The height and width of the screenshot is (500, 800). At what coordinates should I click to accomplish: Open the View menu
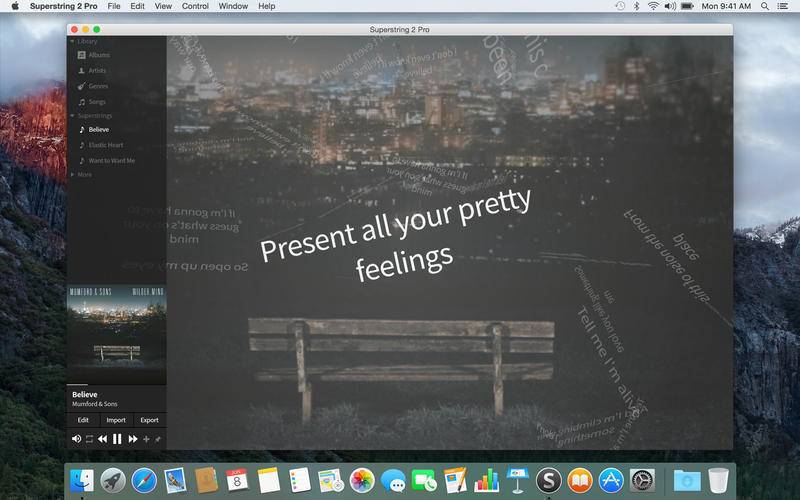[163, 6]
